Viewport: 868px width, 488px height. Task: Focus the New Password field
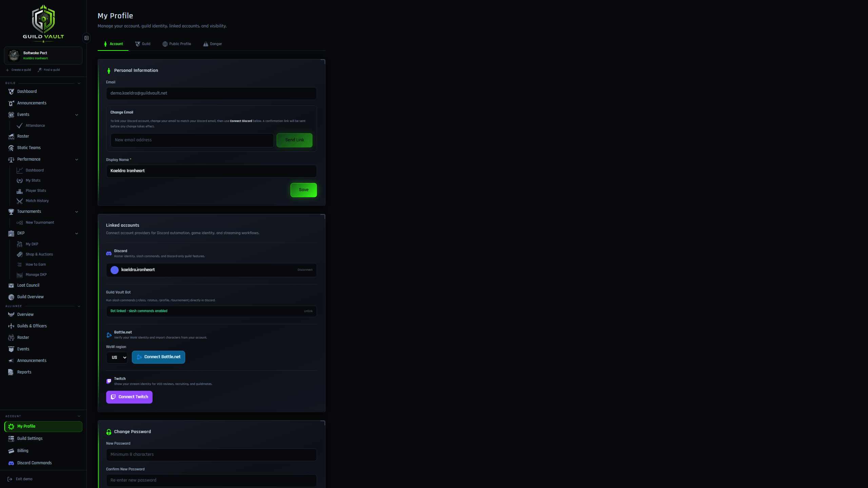tap(211, 454)
